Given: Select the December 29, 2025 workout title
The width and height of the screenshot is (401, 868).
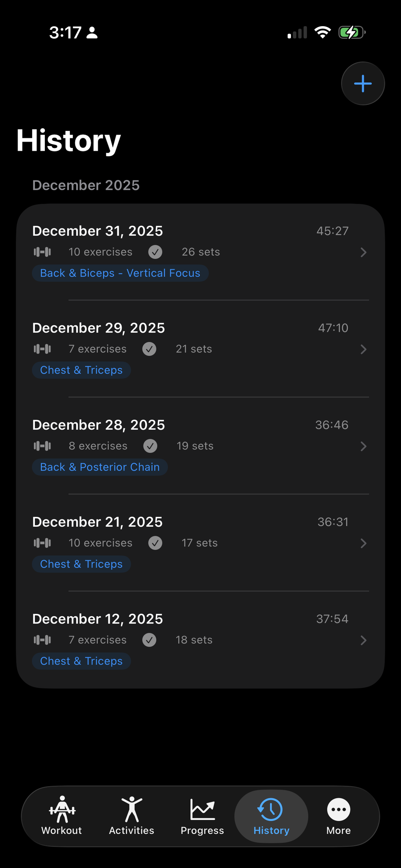Looking at the screenshot, I should pos(99,328).
